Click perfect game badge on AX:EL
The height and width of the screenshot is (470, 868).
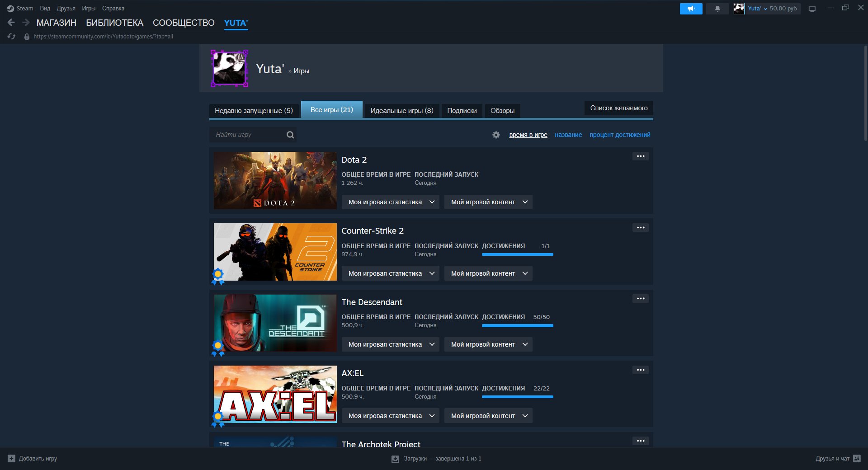coord(218,419)
